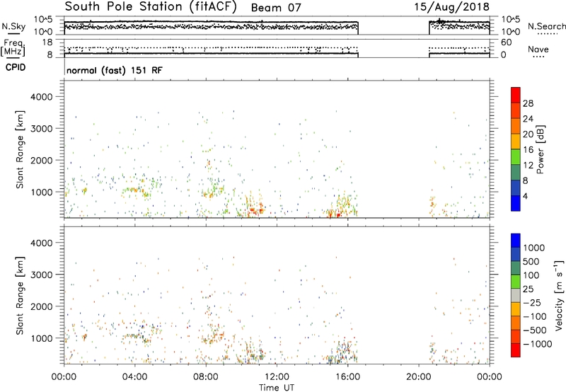Click the 16:00 time axis label
This screenshot has height=392, width=566.
347,377
